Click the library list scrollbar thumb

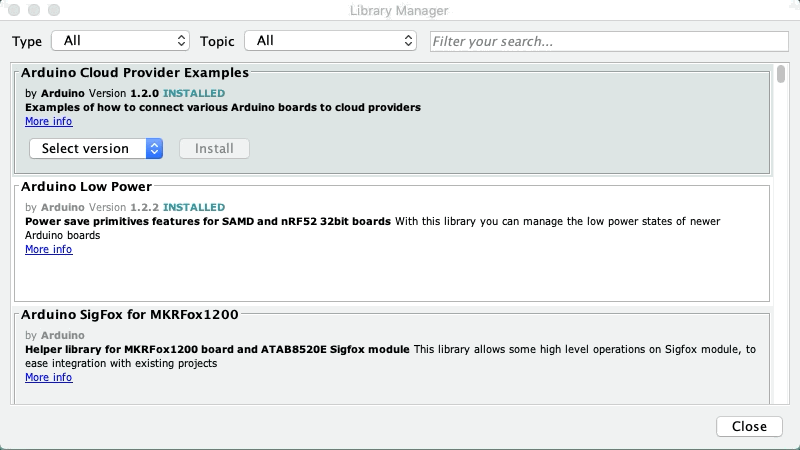(x=781, y=74)
